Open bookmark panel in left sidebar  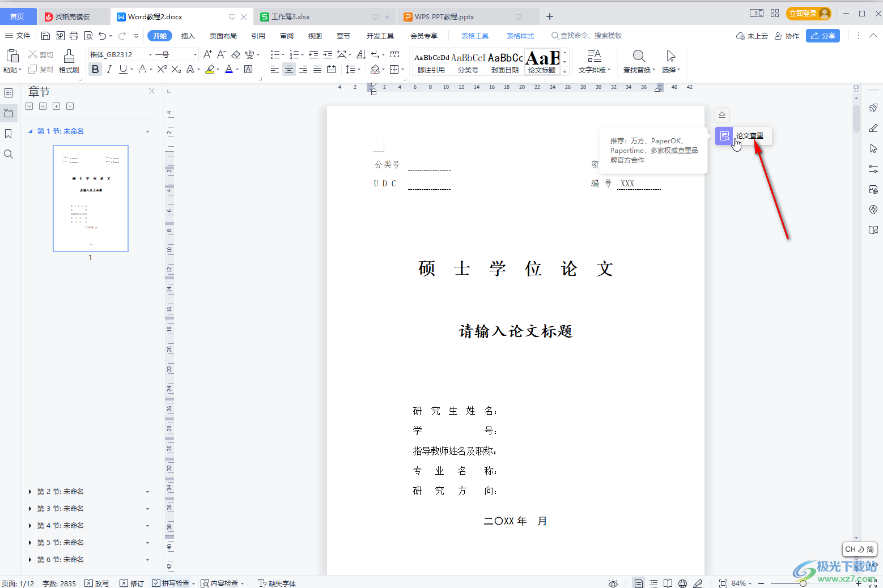(x=9, y=134)
